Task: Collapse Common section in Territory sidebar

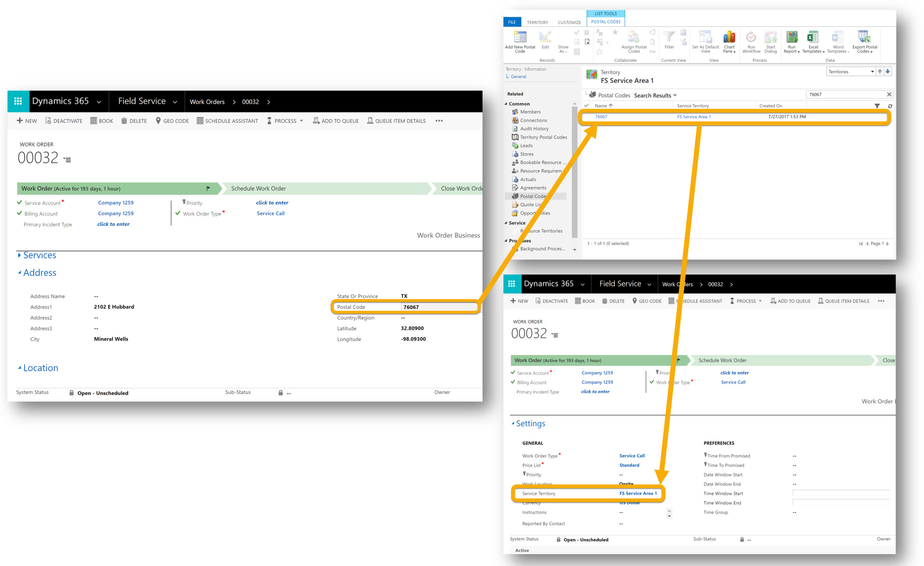Action: 506,104
